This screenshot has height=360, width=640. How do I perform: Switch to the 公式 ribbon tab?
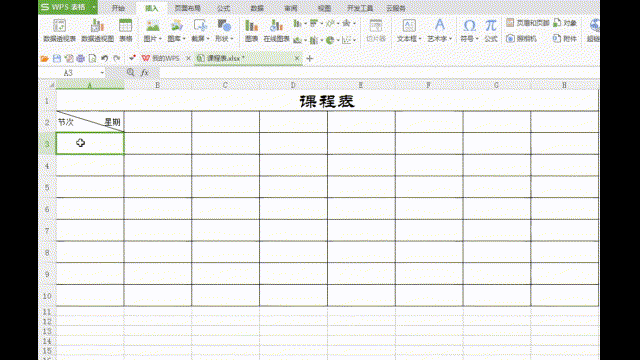click(224, 8)
